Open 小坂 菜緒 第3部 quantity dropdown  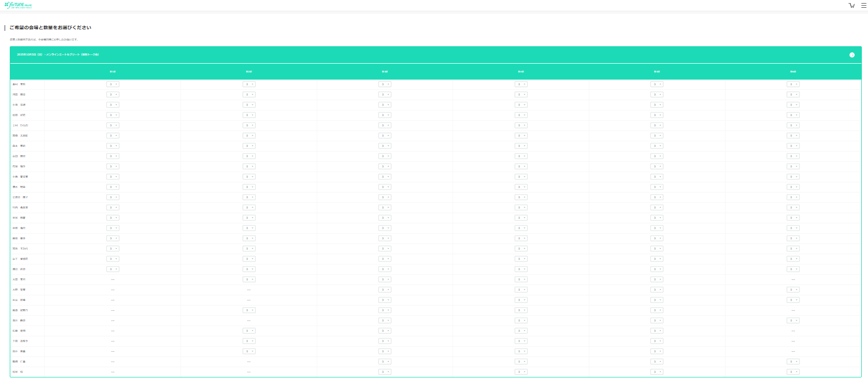point(385,105)
